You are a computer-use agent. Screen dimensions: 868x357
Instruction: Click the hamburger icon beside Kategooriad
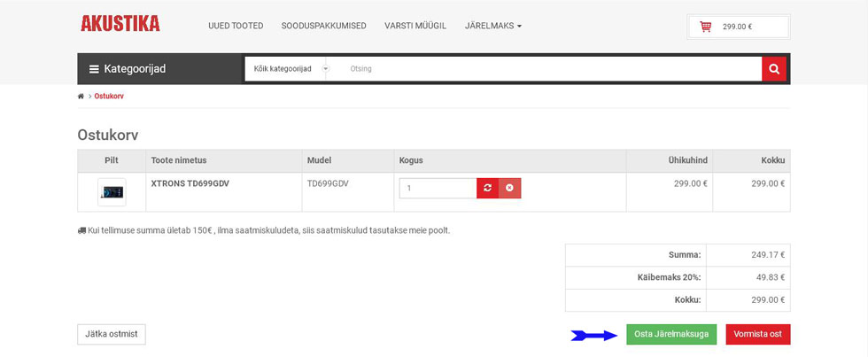point(94,69)
